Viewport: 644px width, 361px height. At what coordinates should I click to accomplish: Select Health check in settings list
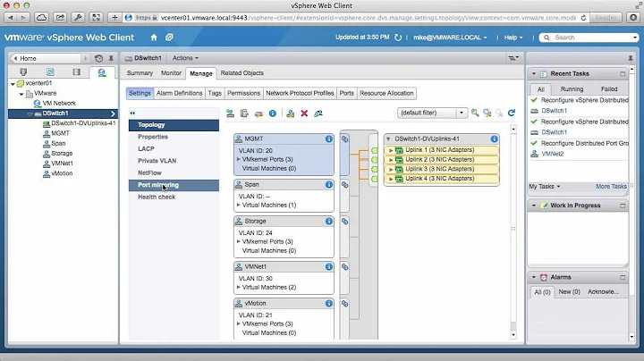(174, 197)
